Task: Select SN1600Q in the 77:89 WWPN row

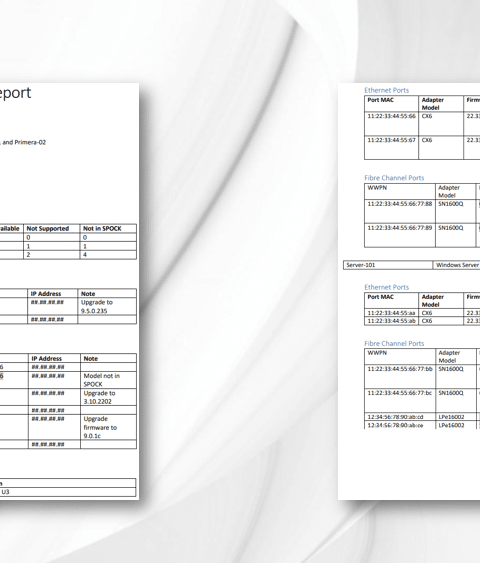Action: (451, 228)
